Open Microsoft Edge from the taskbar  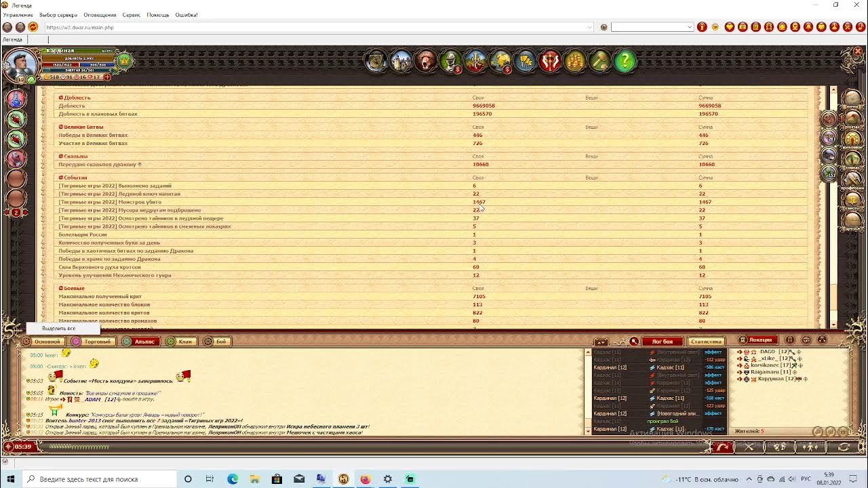[233, 479]
